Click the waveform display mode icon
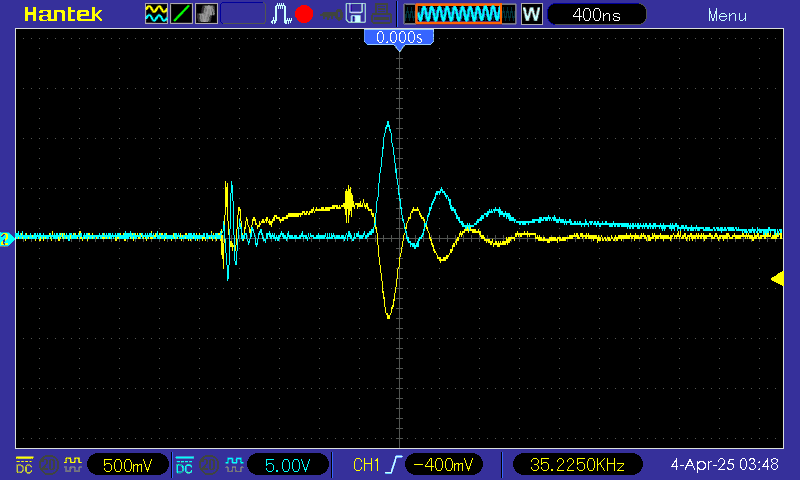 coord(157,14)
